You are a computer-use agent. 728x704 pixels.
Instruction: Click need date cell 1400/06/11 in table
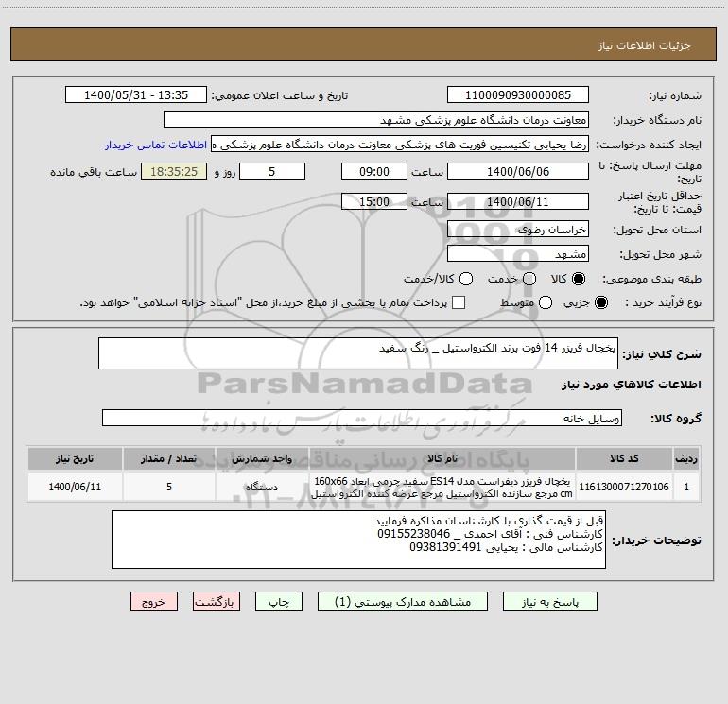75,487
